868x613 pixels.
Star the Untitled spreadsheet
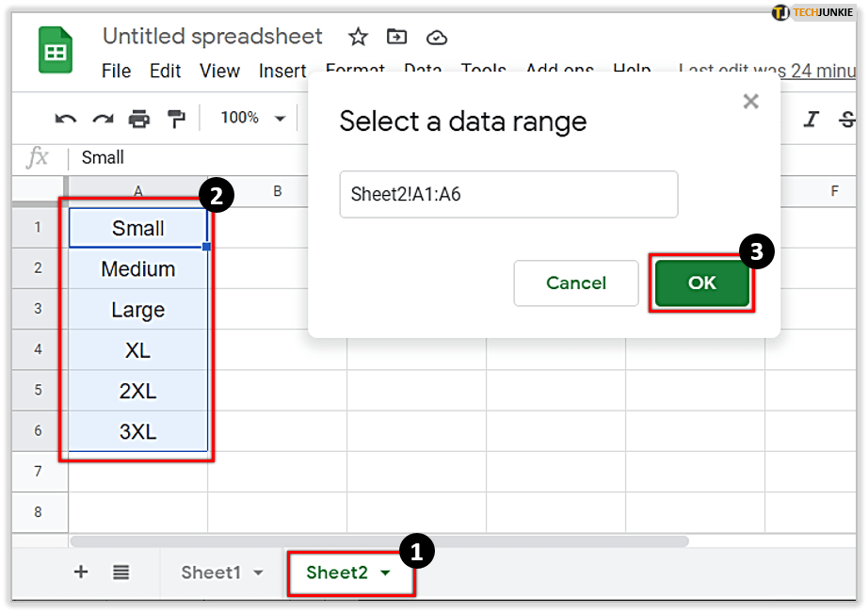click(x=358, y=37)
